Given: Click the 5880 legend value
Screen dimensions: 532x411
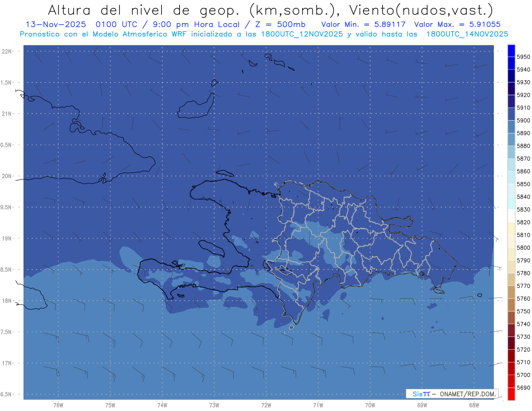Looking at the screenshot, I should pyautogui.click(x=524, y=146).
